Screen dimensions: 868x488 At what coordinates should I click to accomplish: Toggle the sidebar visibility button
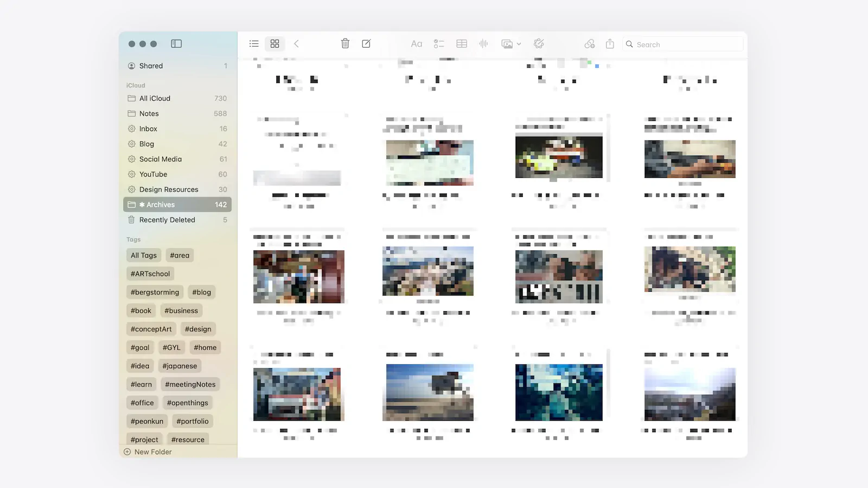(176, 44)
